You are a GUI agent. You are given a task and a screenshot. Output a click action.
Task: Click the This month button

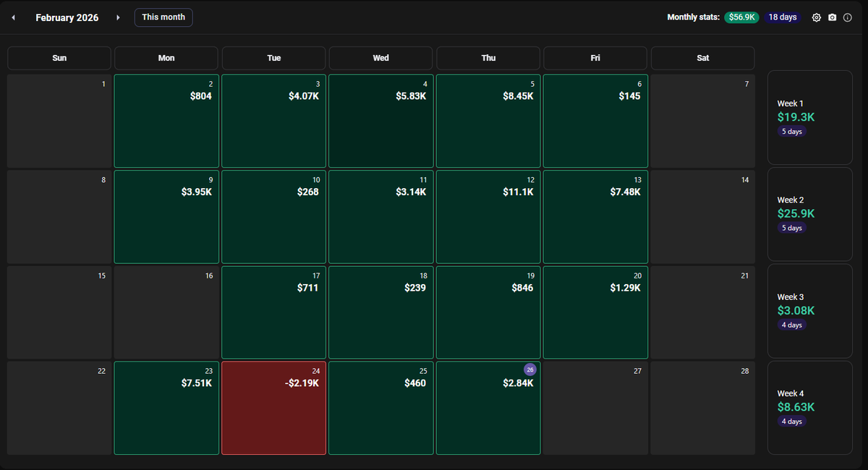click(x=163, y=17)
